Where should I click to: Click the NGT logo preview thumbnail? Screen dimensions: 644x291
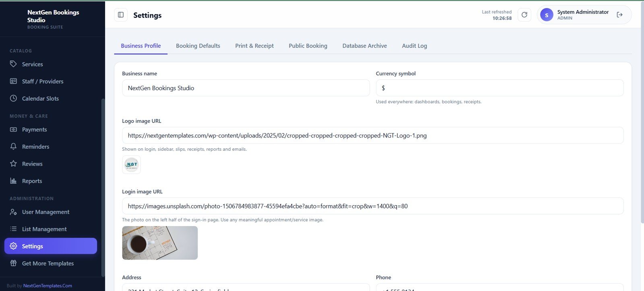point(131,164)
